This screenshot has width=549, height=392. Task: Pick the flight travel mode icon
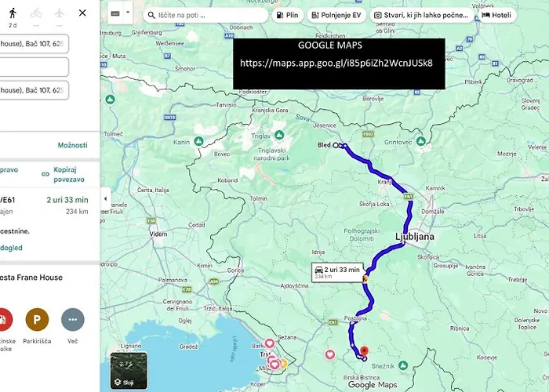click(59, 13)
